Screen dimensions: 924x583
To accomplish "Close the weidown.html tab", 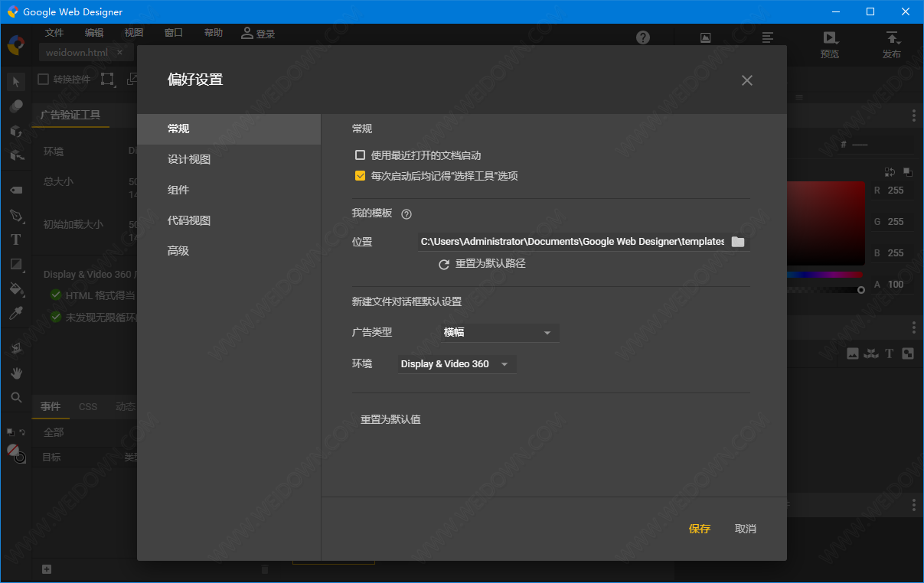I will [119, 53].
